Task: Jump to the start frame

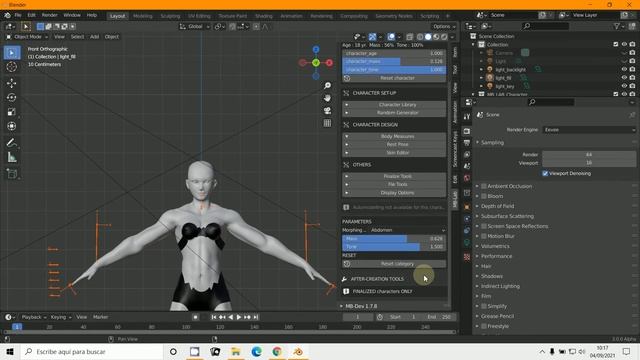Action: point(214,317)
